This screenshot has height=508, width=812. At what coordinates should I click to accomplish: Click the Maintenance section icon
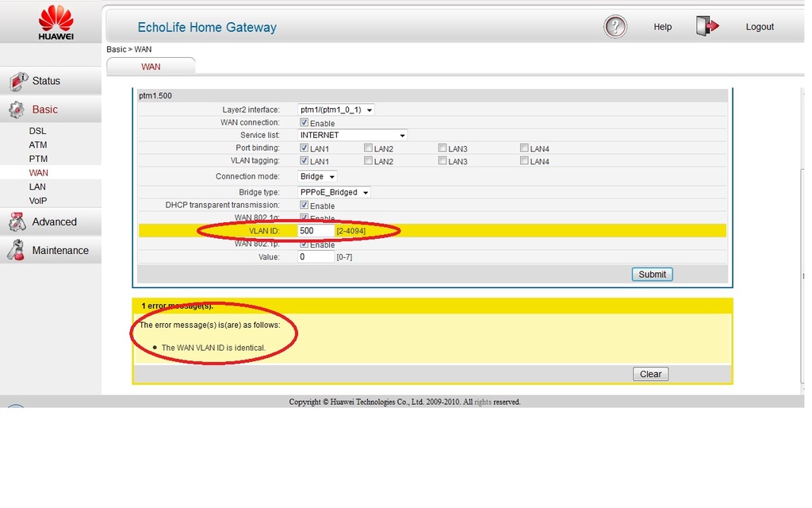coord(17,251)
